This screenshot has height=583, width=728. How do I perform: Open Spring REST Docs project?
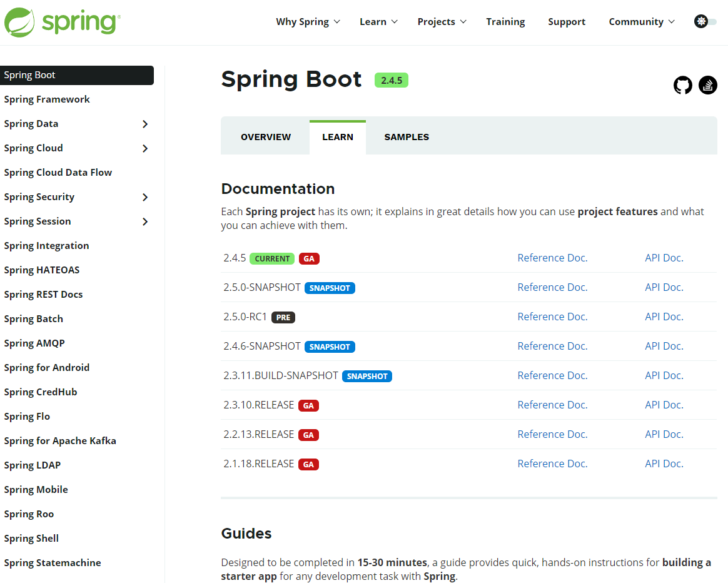43,295
